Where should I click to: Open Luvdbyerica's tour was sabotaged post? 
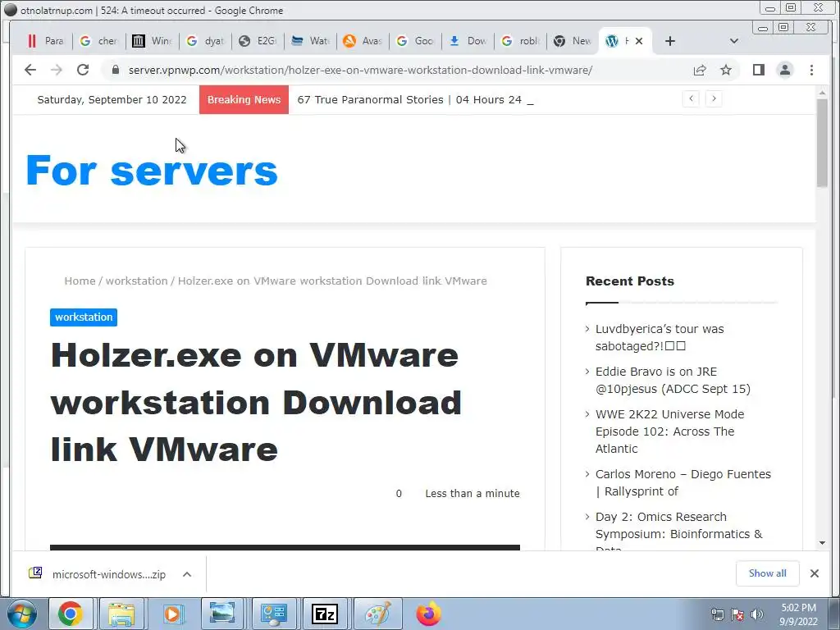tap(660, 337)
